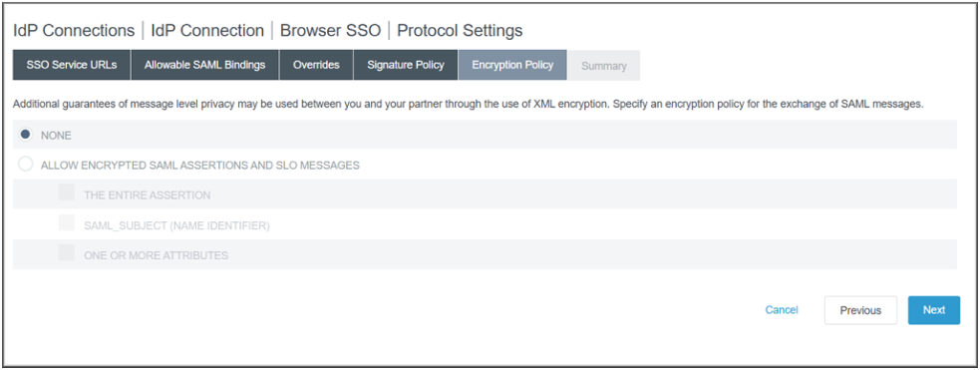Screen dimensions: 980x370
Task: Click the Next button
Action: tap(934, 310)
